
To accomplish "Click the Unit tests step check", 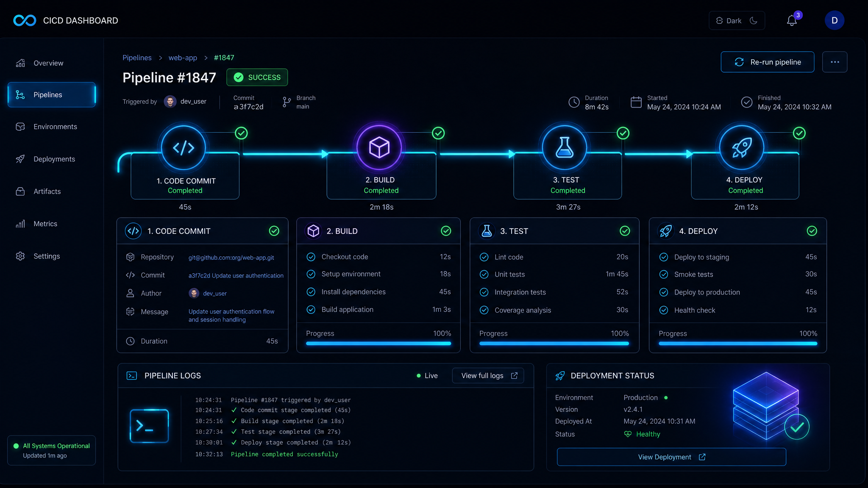I will 484,274.
